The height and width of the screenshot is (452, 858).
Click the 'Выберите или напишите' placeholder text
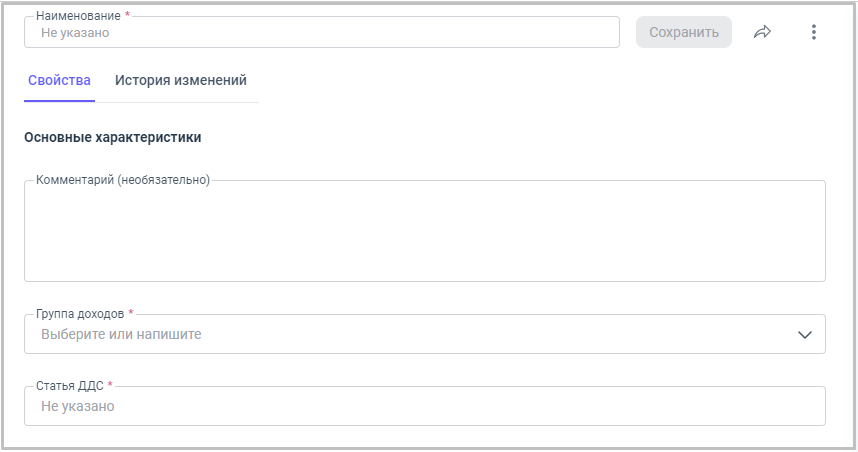click(x=121, y=335)
